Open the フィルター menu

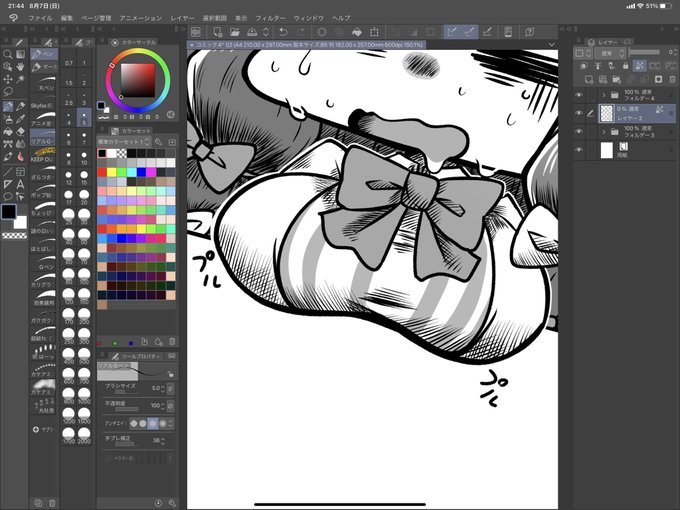coord(270,18)
